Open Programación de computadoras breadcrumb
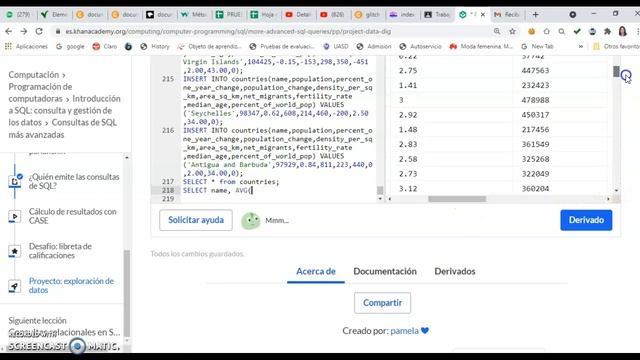Screen dimensions: 640x360 point(40,93)
